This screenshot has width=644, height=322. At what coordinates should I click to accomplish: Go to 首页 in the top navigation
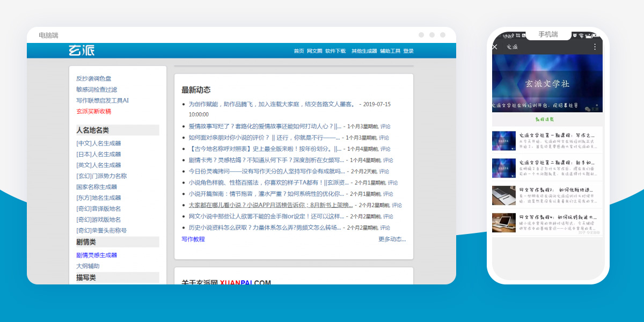299,52
